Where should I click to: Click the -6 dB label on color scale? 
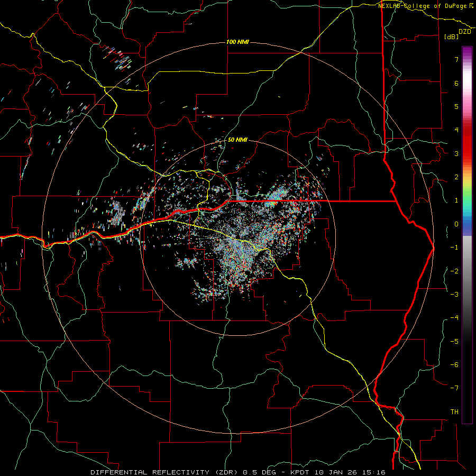pos(454,365)
